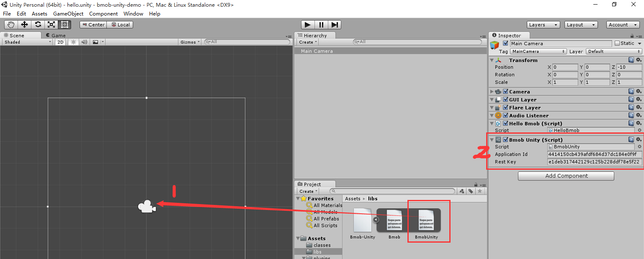Image resolution: width=644 pixels, height=259 pixels.
Task: Toggle the Static checkbox
Action: (x=617, y=43)
